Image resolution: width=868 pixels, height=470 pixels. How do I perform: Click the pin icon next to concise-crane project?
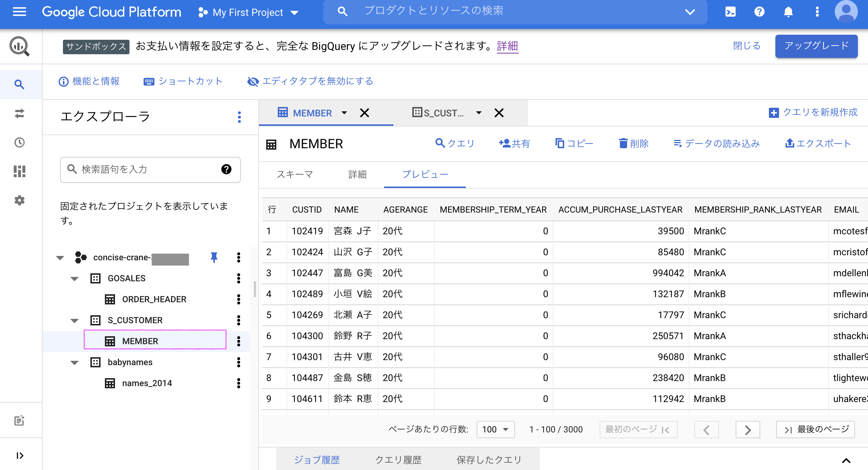tap(214, 257)
